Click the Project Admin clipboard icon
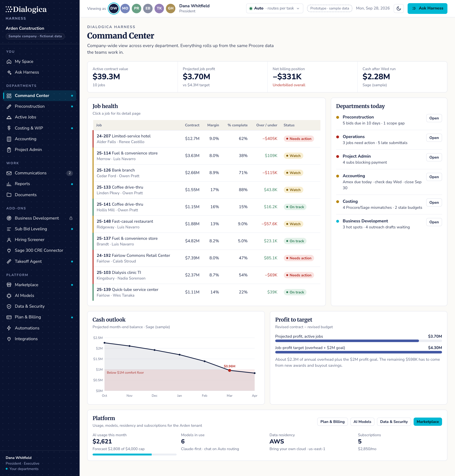 coord(9,150)
